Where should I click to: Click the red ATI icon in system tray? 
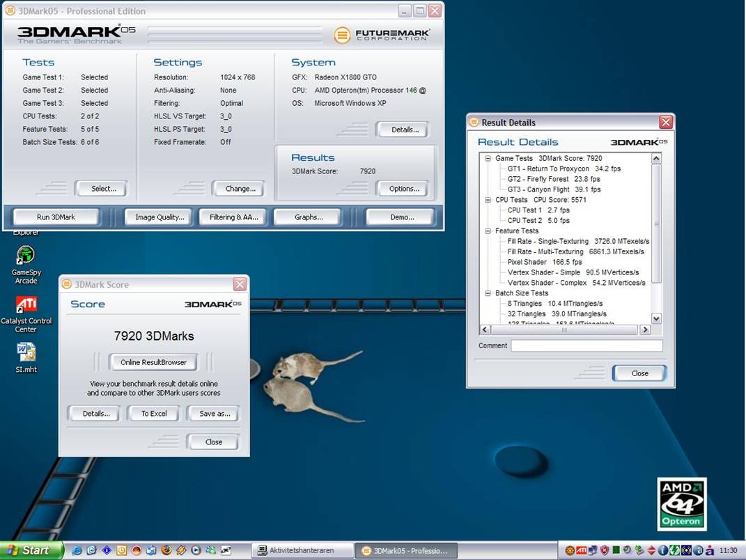pos(582,550)
